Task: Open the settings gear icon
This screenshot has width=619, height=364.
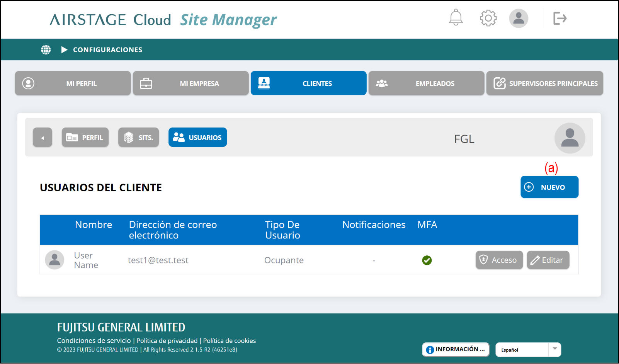Action: click(488, 18)
